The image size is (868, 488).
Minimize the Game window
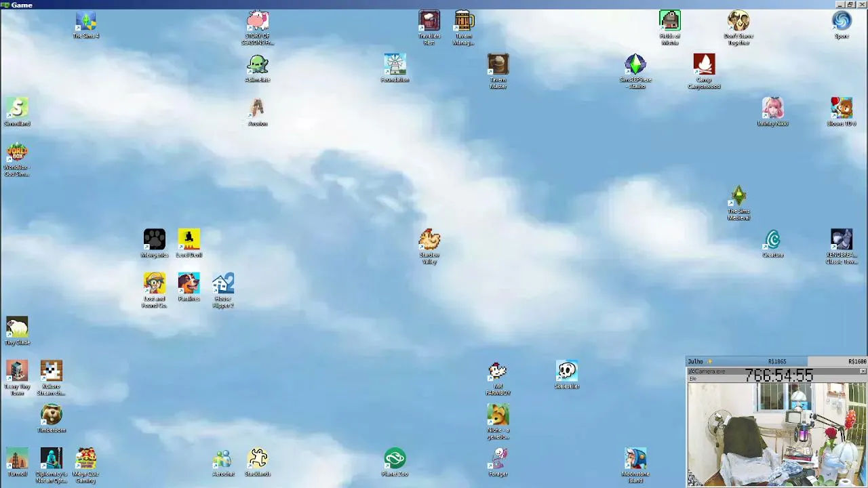[840, 5]
